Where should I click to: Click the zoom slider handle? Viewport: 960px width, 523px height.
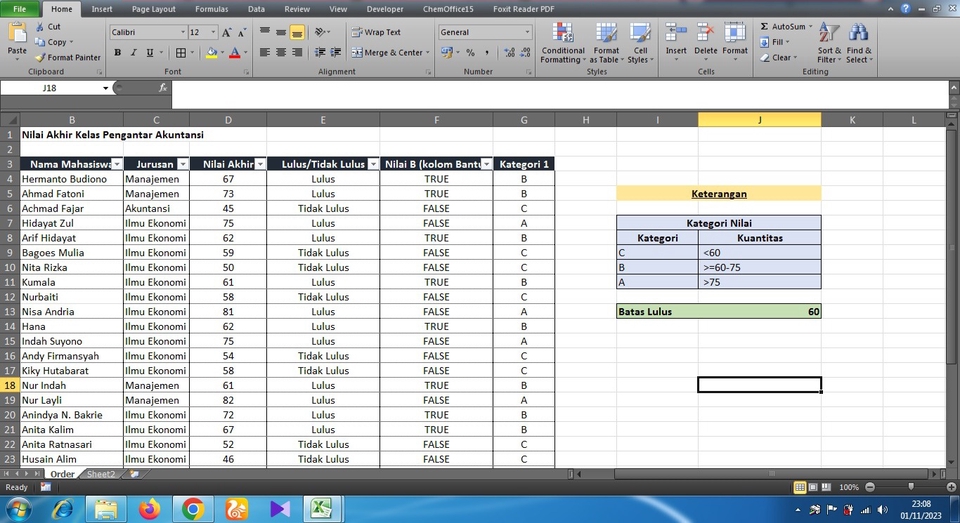(x=911, y=487)
